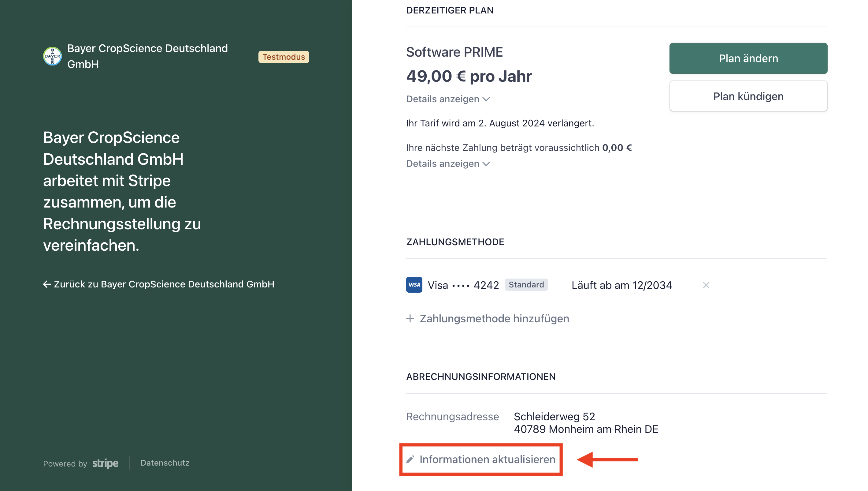
Task: Click the Bayer logo icon
Action: [52, 56]
